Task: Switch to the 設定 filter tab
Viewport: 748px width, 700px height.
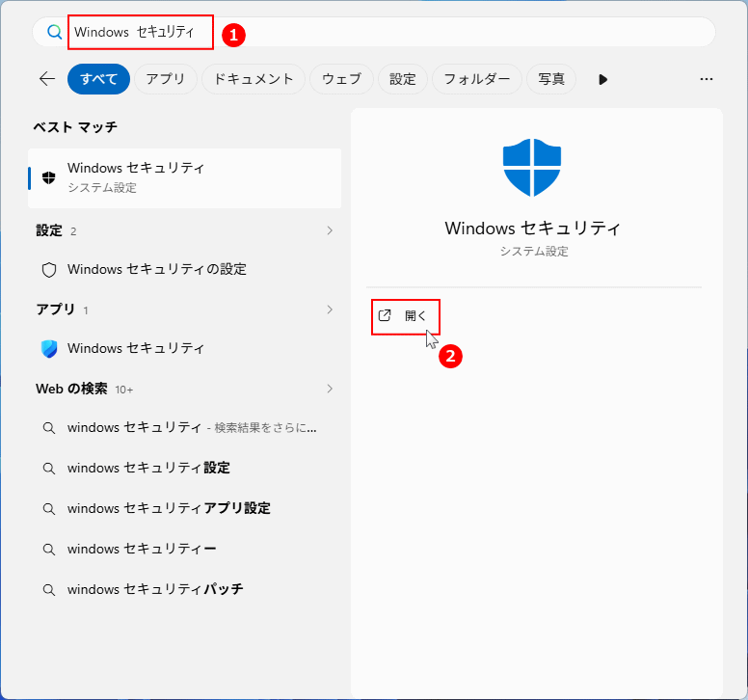Action: point(403,79)
